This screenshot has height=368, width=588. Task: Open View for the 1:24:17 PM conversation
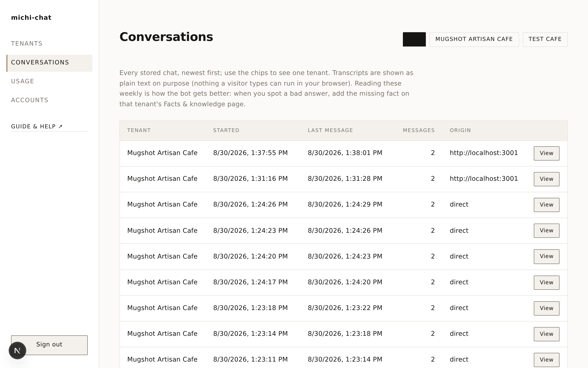pos(546,283)
